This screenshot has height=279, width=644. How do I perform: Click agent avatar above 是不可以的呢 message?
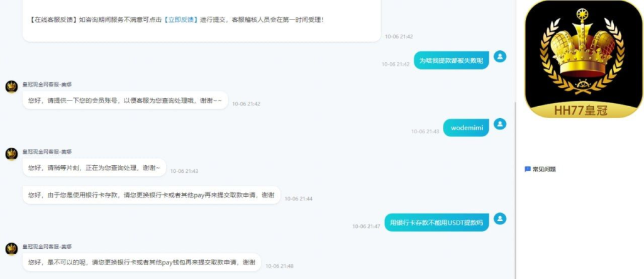(x=11, y=249)
